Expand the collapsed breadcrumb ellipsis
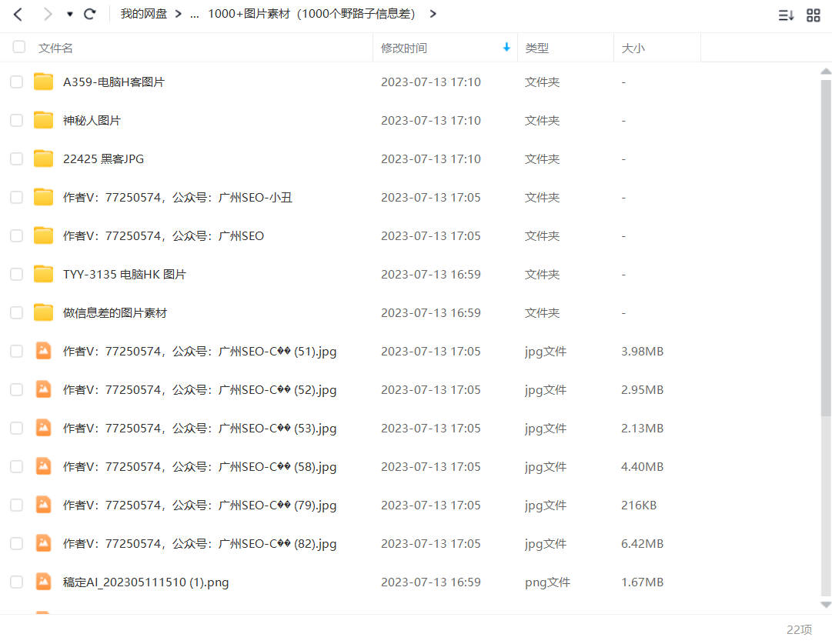Image resolution: width=832 pixels, height=644 pixels. coord(195,15)
